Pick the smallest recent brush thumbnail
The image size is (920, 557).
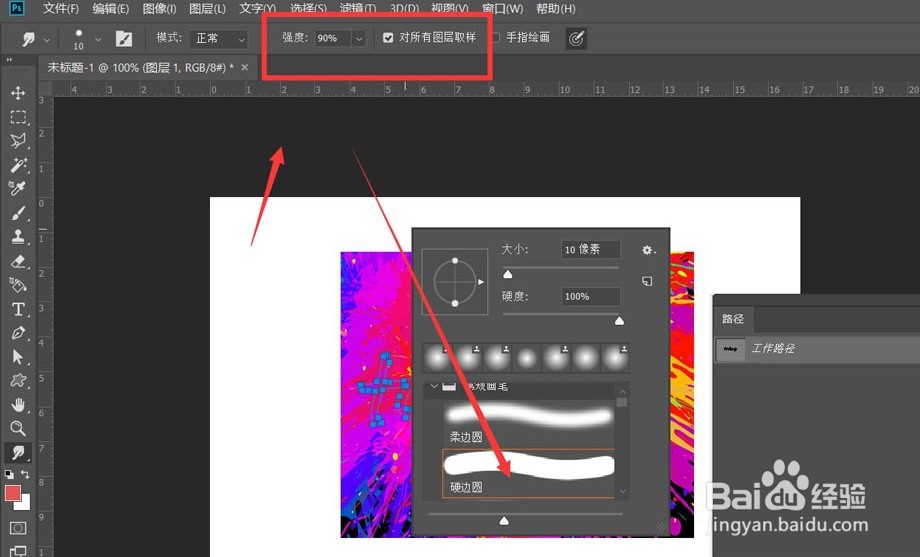[x=526, y=357]
